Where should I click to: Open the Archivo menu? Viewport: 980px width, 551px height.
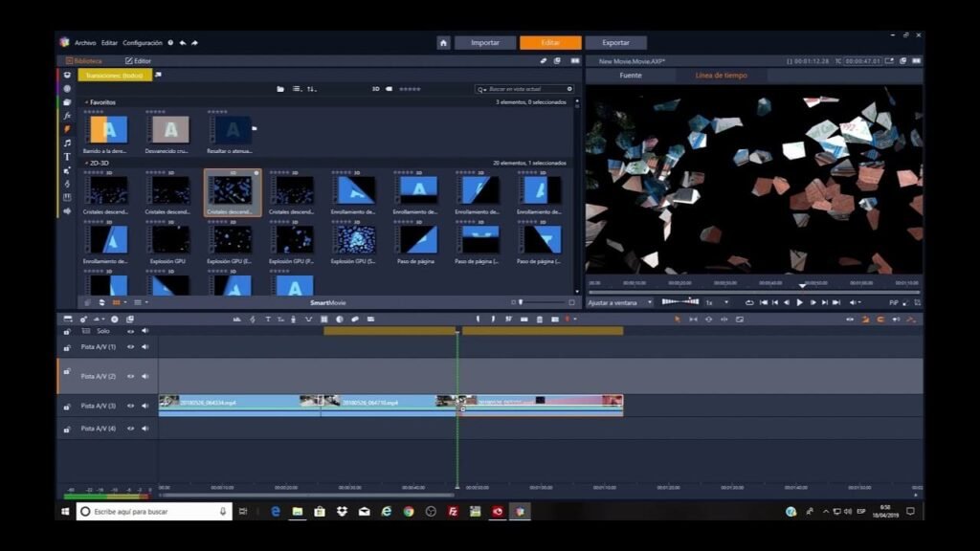(x=85, y=43)
